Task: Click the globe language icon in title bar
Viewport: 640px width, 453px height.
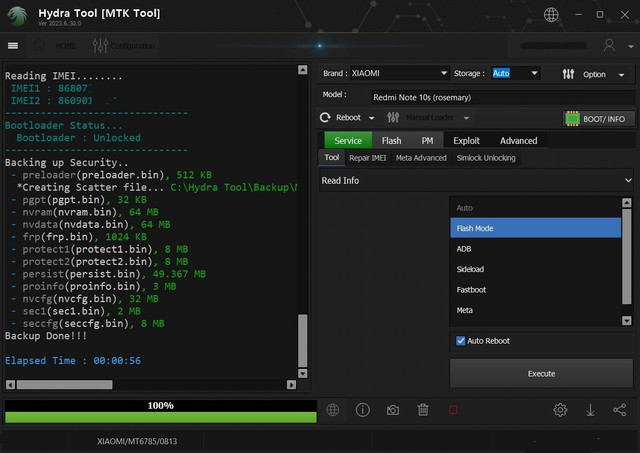Action: pyautogui.click(x=551, y=15)
